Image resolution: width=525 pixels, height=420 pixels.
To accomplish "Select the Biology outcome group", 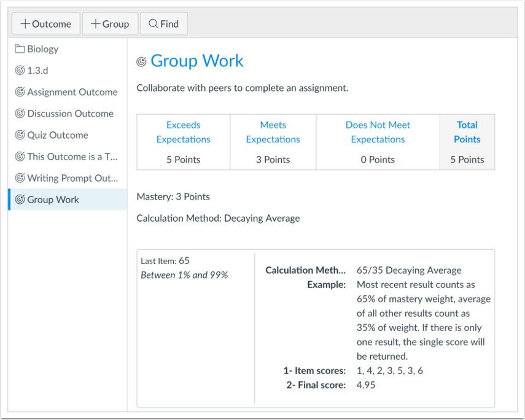I will 68,49.
